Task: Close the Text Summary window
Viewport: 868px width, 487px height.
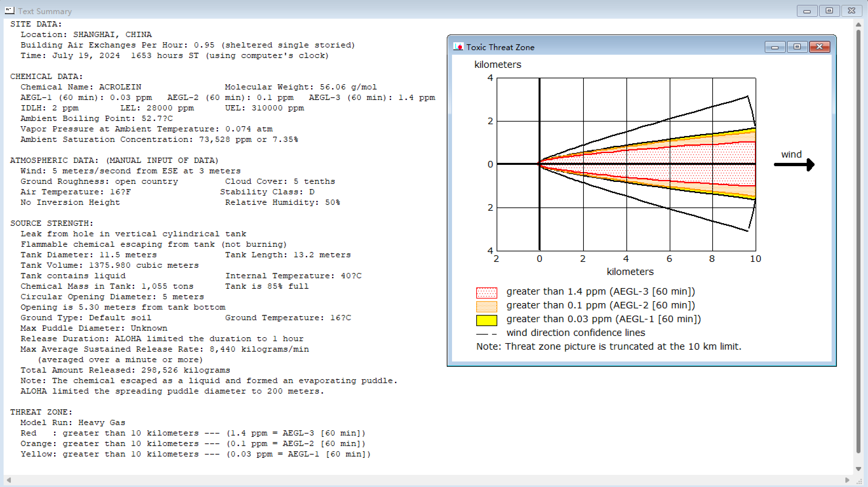Action: click(x=851, y=11)
